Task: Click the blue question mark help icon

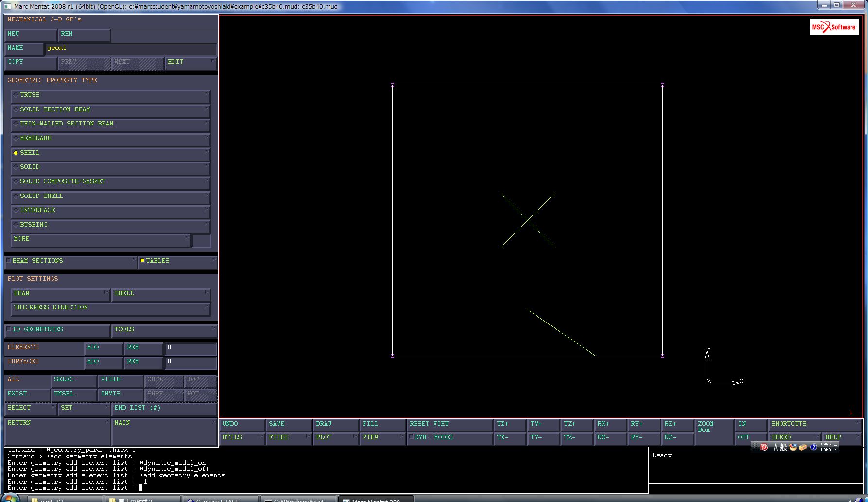Action: tap(814, 447)
